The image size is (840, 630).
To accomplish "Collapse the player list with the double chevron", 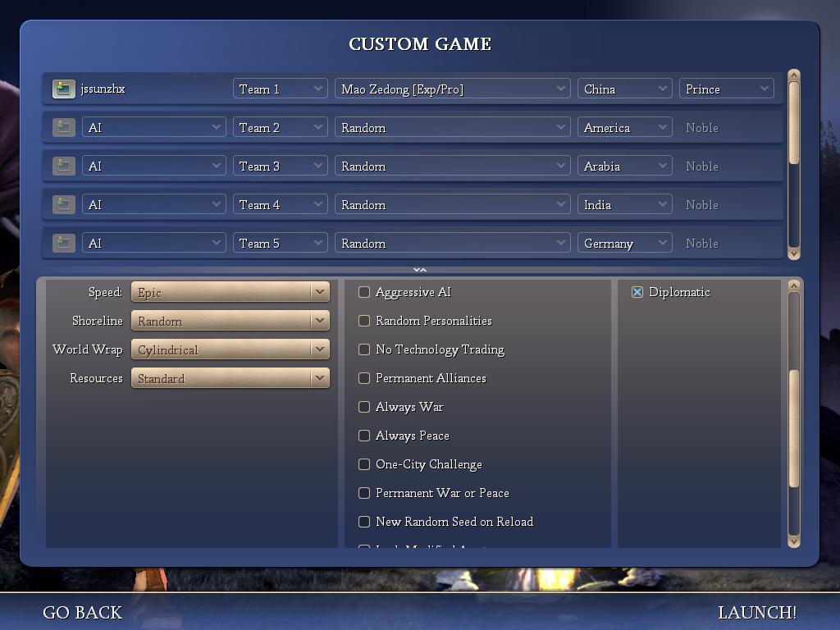I will pos(420,270).
